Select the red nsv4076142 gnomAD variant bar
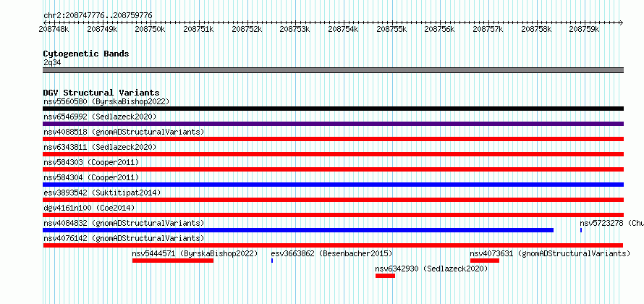This screenshot has height=304, width=644. coord(333,245)
